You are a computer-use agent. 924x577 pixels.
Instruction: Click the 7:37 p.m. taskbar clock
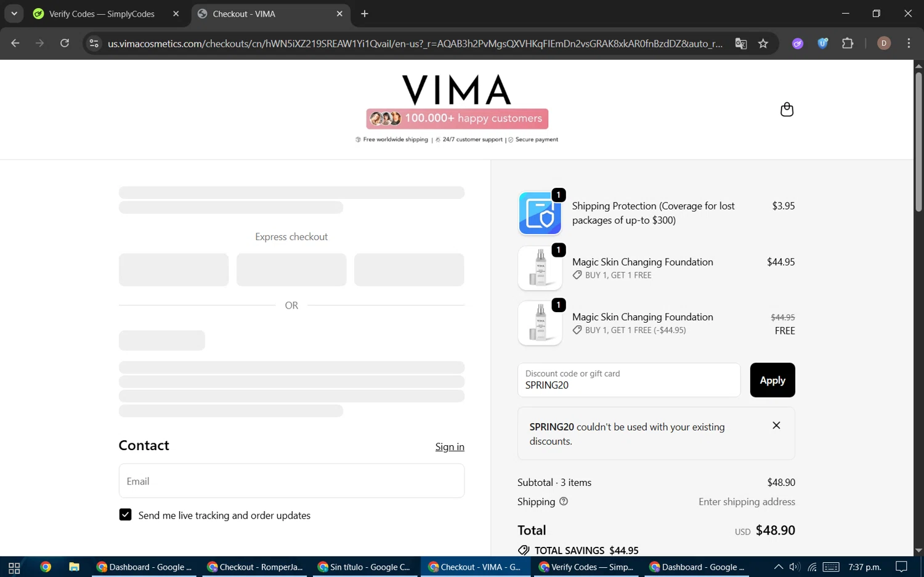coord(864,567)
